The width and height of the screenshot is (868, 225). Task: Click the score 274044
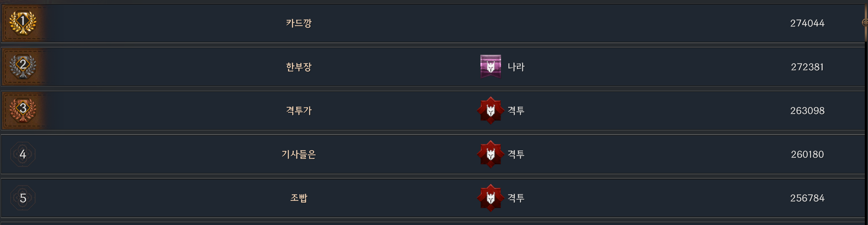[x=807, y=23]
